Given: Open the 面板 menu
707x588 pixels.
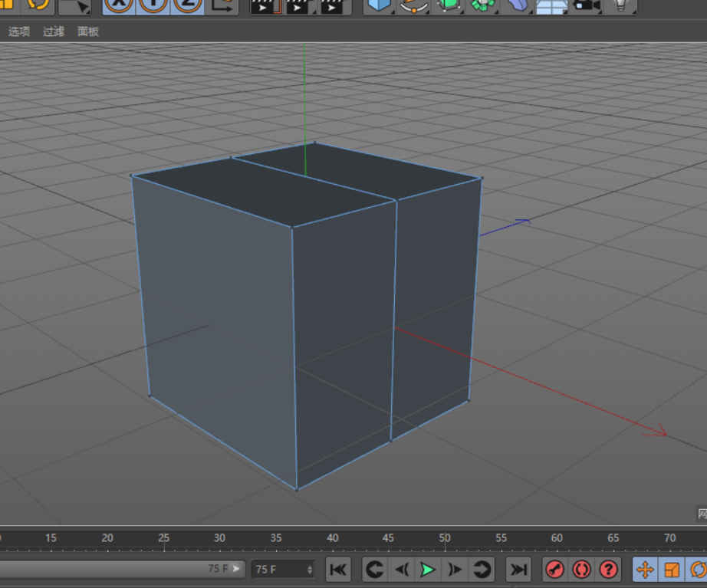Looking at the screenshot, I should point(88,31).
